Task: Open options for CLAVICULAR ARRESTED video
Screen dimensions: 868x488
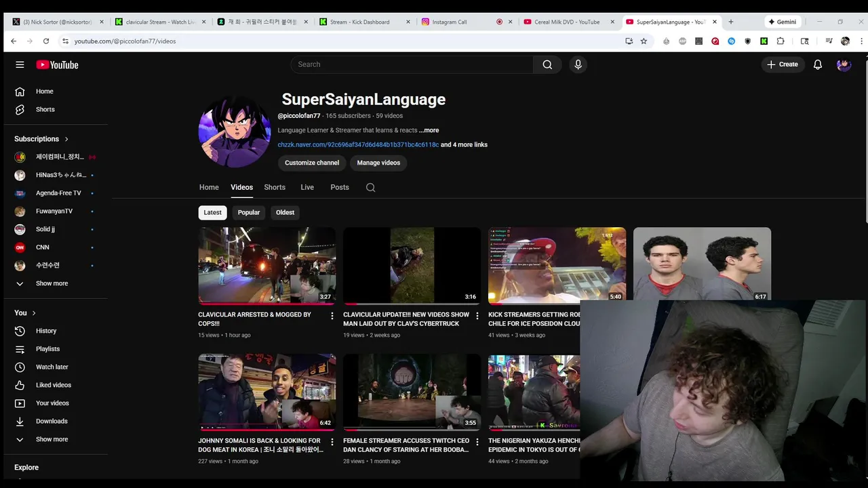Action: (x=332, y=316)
